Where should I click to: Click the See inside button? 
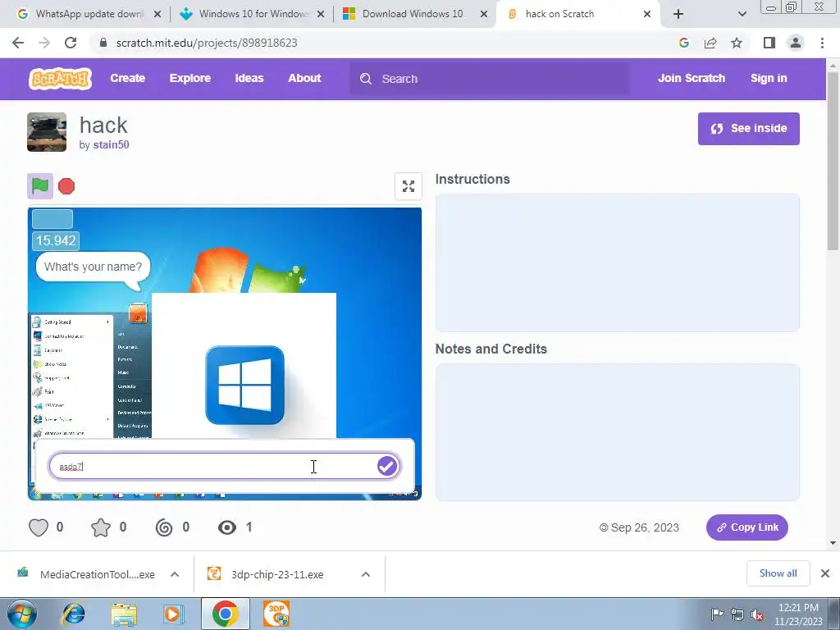(x=748, y=129)
